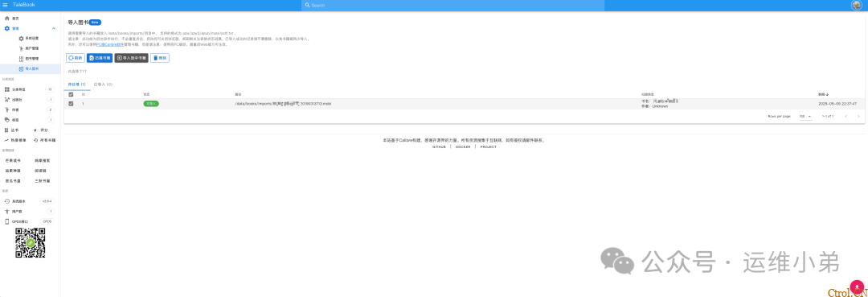Open the GITHUB footer link
Viewport: 868px width, 297px height.
click(440, 147)
